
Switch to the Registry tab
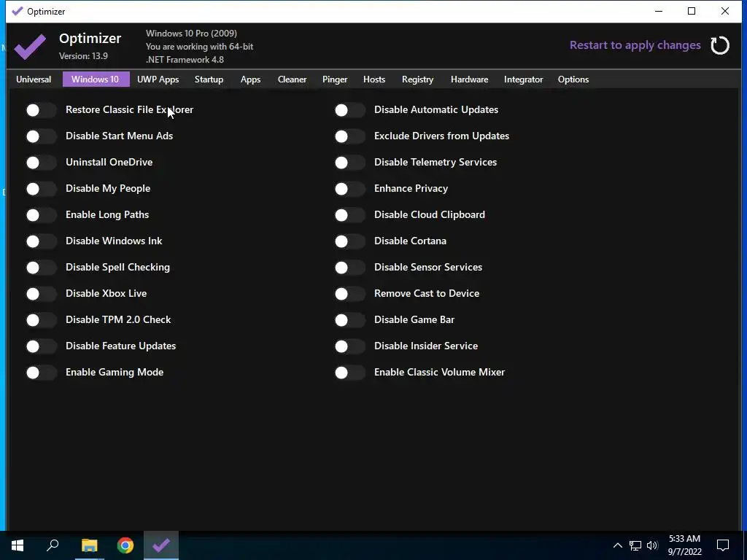click(417, 79)
